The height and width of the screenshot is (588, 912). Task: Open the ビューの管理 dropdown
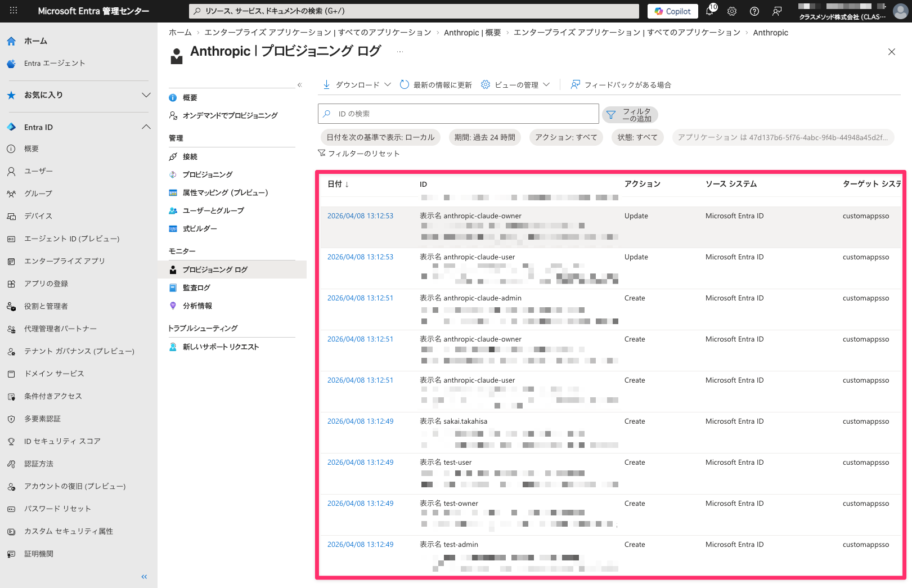pos(515,85)
